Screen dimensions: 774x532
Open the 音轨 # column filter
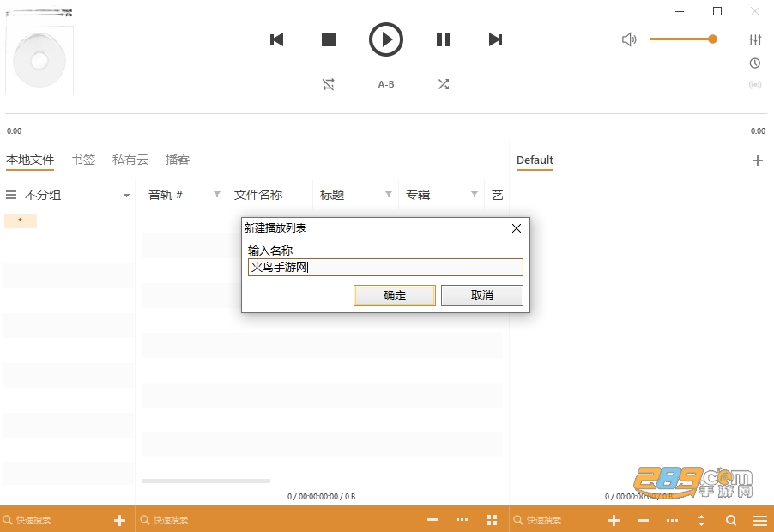click(x=217, y=195)
